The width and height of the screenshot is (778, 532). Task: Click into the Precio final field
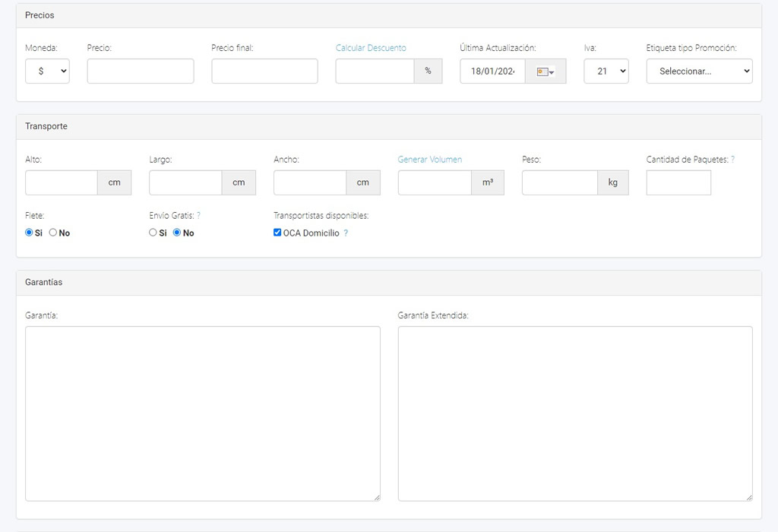click(264, 71)
